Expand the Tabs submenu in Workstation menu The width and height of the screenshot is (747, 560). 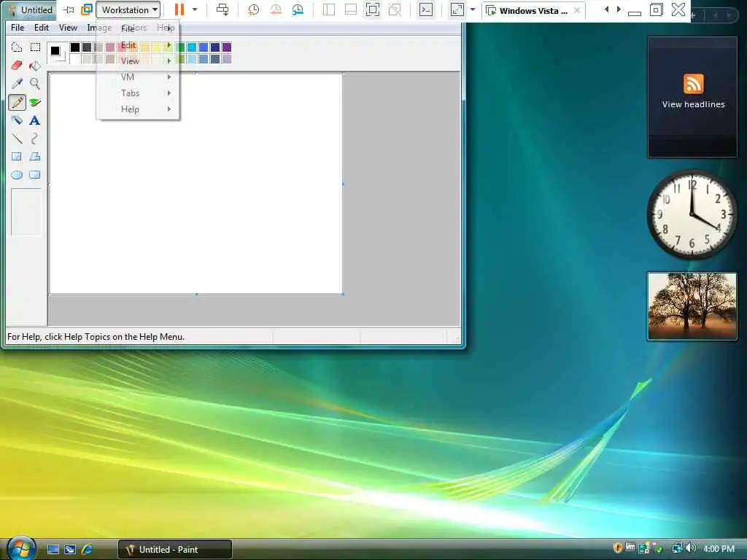tap(138, 93)
